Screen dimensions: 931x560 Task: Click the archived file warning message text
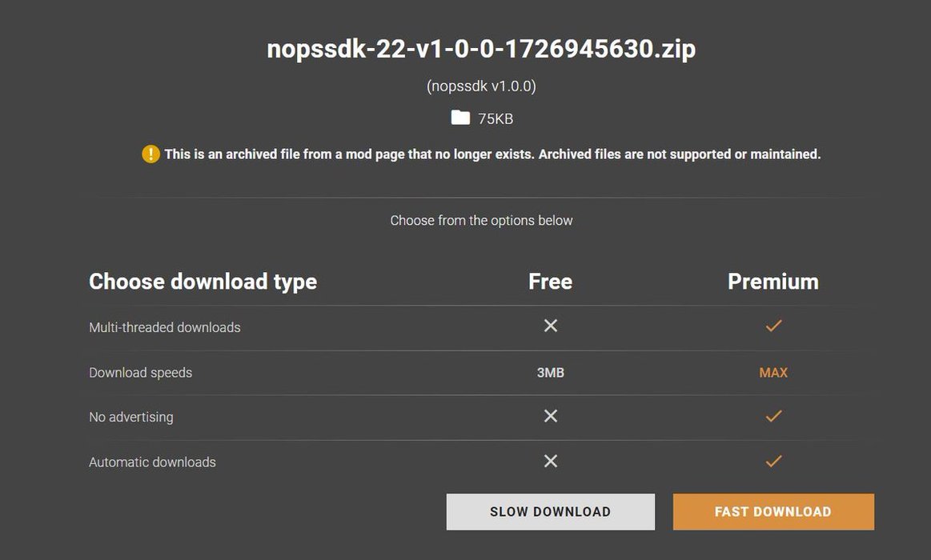(493, 154)
